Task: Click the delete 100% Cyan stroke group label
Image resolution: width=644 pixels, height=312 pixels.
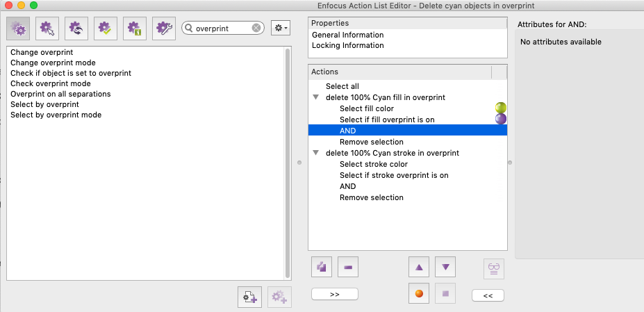Action: coord(393,153)
